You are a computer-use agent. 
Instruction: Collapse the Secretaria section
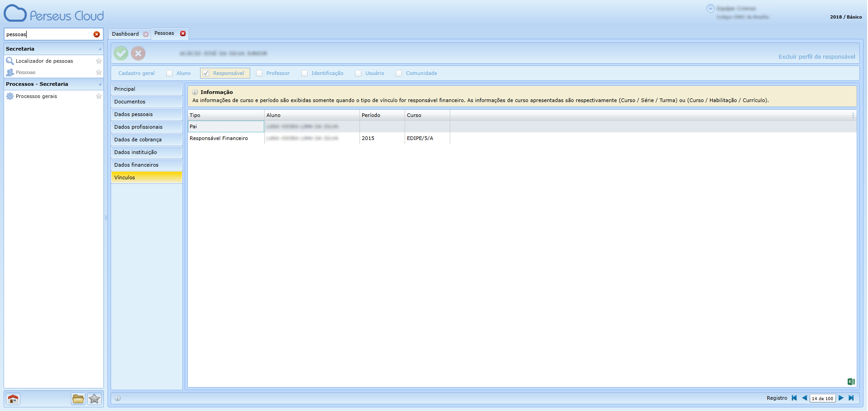tap(100, 49)
